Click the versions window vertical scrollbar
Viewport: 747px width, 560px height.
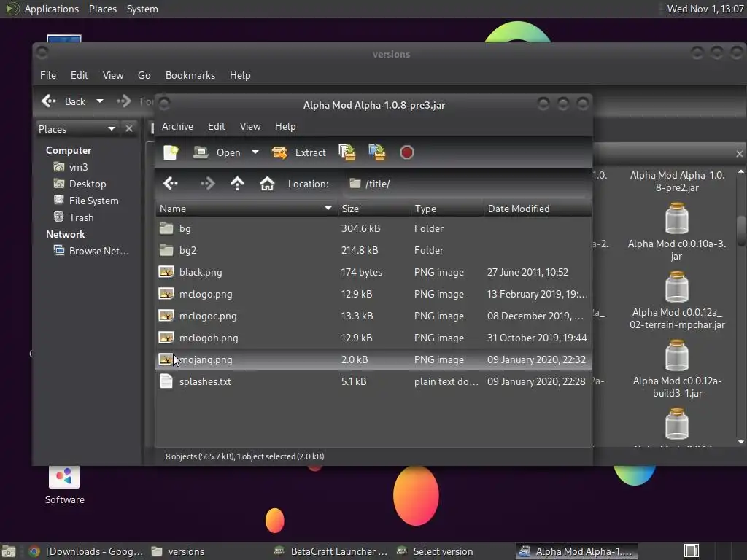point(741,231)
